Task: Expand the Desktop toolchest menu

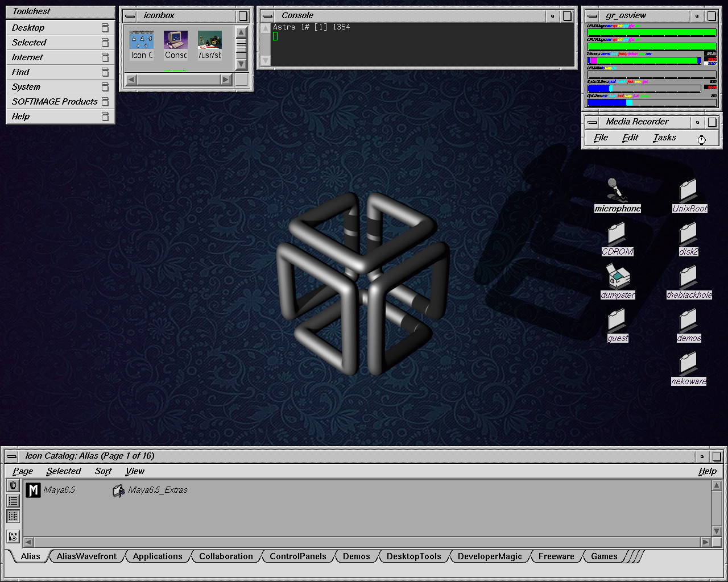Action: tap(28, 28)
